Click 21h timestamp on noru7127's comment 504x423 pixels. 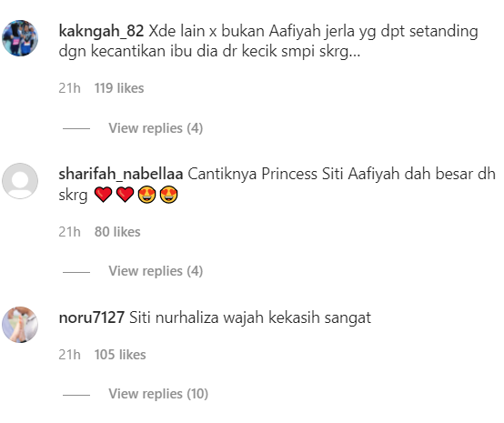tap(69, 355)
